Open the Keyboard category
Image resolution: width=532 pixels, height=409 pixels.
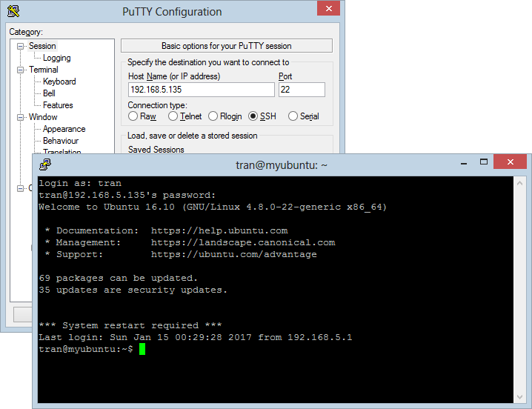[x=59, y=82]
